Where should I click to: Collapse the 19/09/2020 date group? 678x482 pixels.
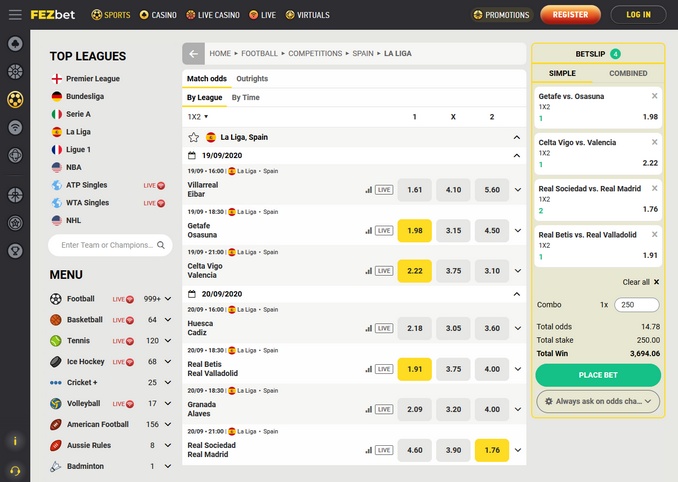(x=517, y=156)
